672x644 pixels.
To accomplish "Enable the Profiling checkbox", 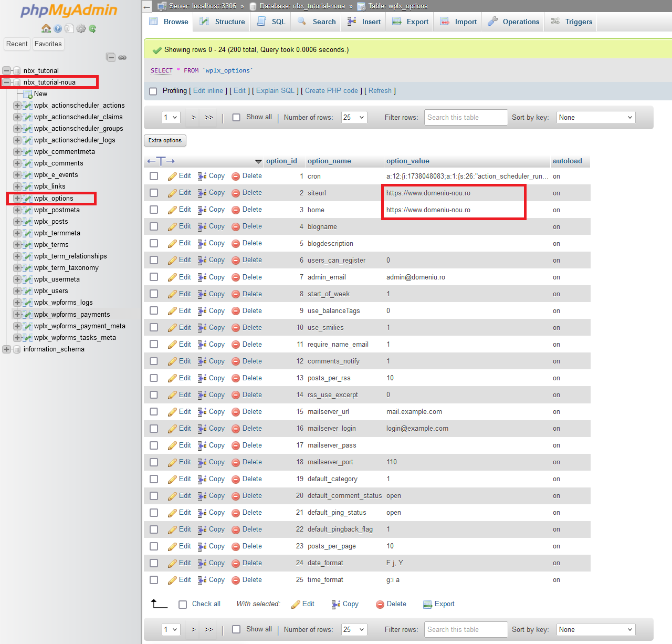I will [153, 91].
